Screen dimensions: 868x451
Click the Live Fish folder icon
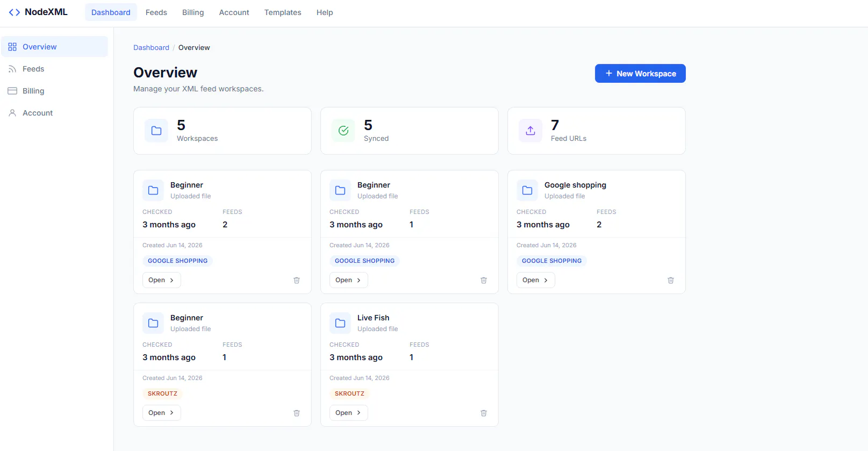click(x=340, y=323)
